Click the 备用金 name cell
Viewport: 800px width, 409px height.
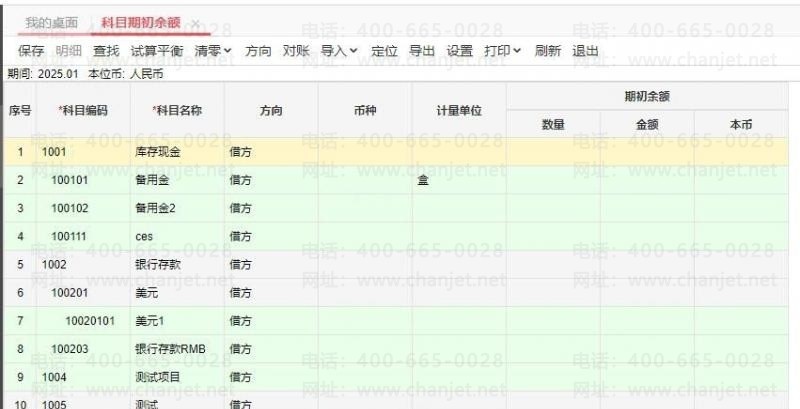pyautogui.click(x=177, y=180)
